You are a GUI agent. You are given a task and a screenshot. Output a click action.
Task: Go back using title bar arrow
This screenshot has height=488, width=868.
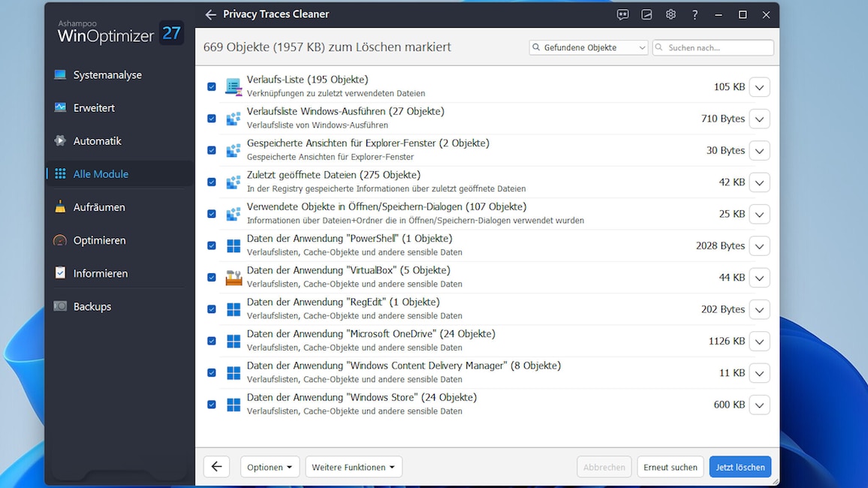[x=210, y=15]
